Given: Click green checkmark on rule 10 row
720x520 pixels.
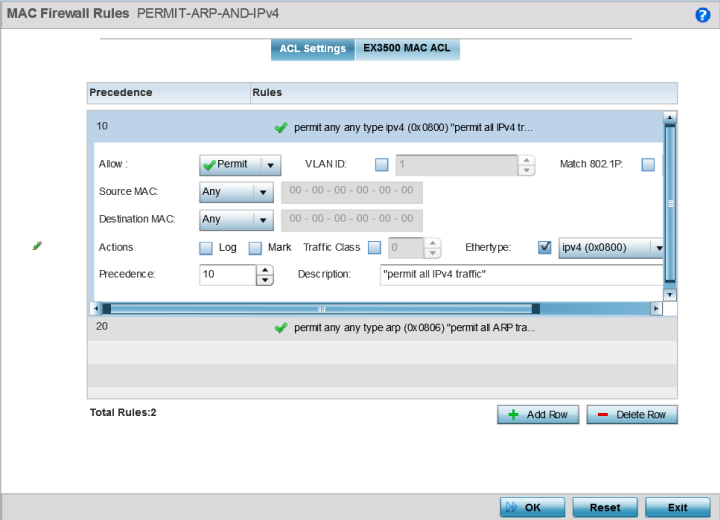Looking at the screenshot, I should coord(281,128).
